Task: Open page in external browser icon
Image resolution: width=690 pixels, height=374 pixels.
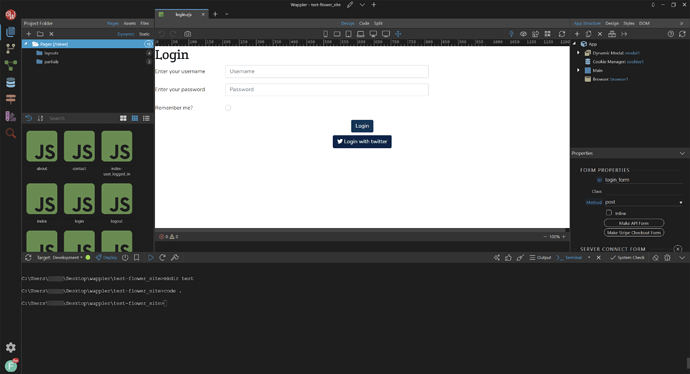Action: coord(536,34)
